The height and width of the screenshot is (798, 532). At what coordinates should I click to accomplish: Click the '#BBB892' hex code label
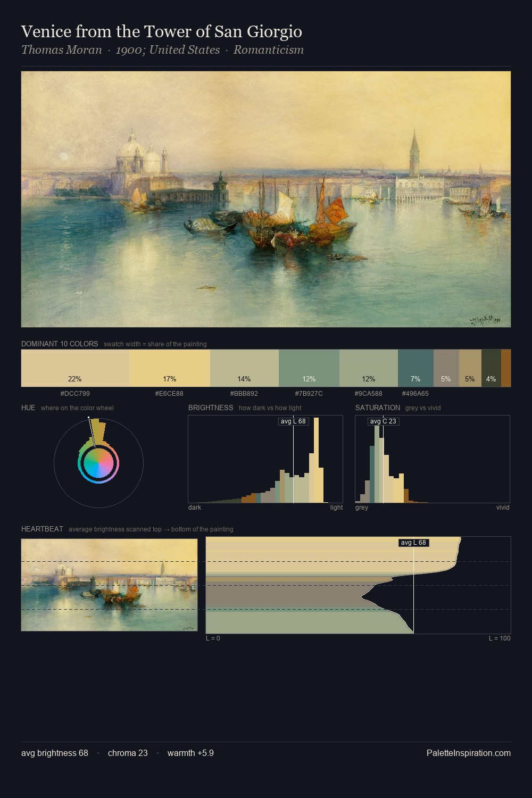[x=244, y=394]
